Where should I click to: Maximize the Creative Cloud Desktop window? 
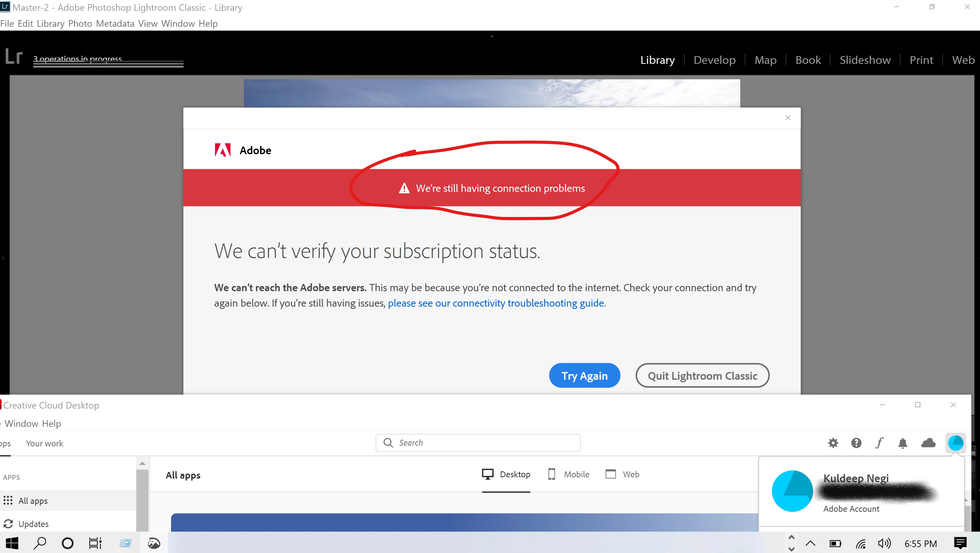coord(917,405)
